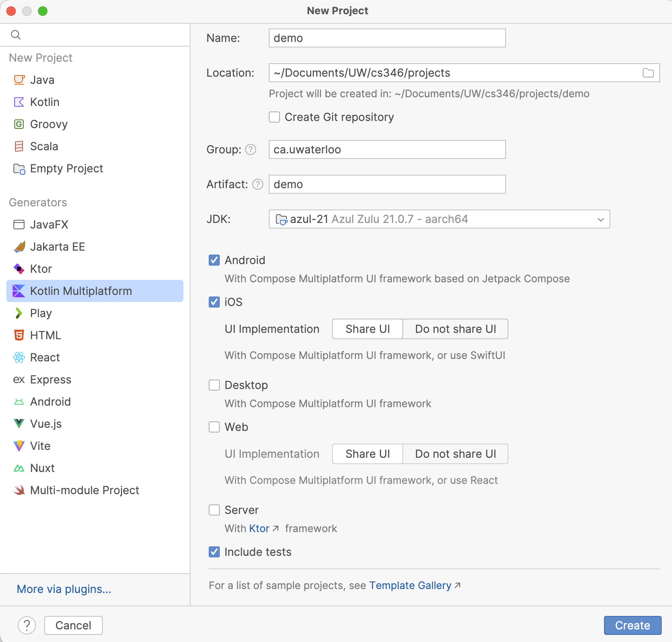Click the folder browse icon in Location

(x=648, y=73)
